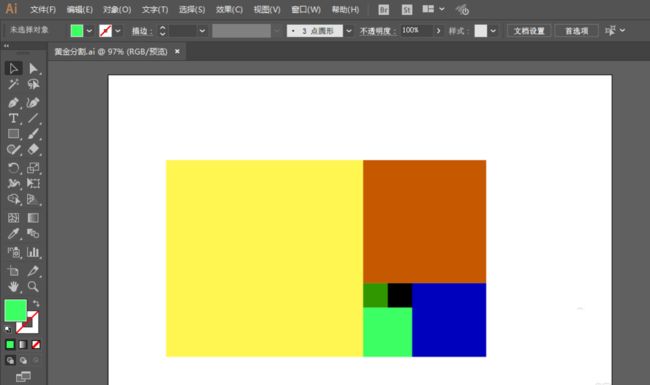
Task: Open the fill color dropdown in control bar
Action: [x=89, y=31]
